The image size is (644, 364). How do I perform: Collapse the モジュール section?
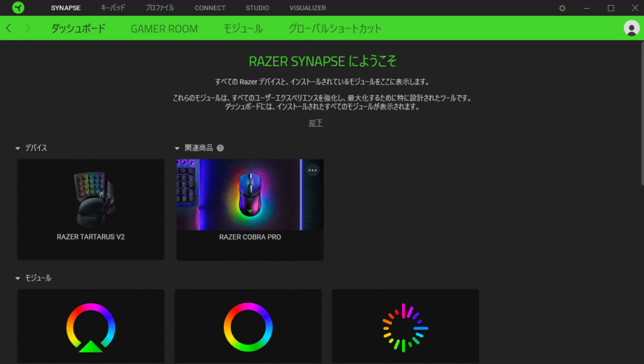[18, 278]
